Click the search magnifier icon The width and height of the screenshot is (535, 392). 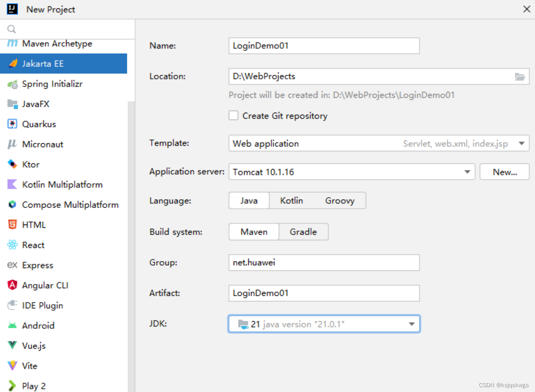[x=12, y=29]
